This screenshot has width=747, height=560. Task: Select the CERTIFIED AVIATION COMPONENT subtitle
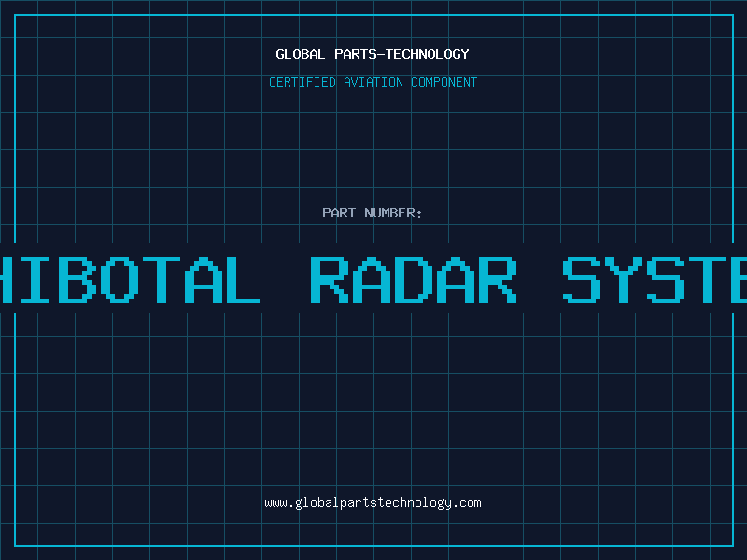[373, 82]
